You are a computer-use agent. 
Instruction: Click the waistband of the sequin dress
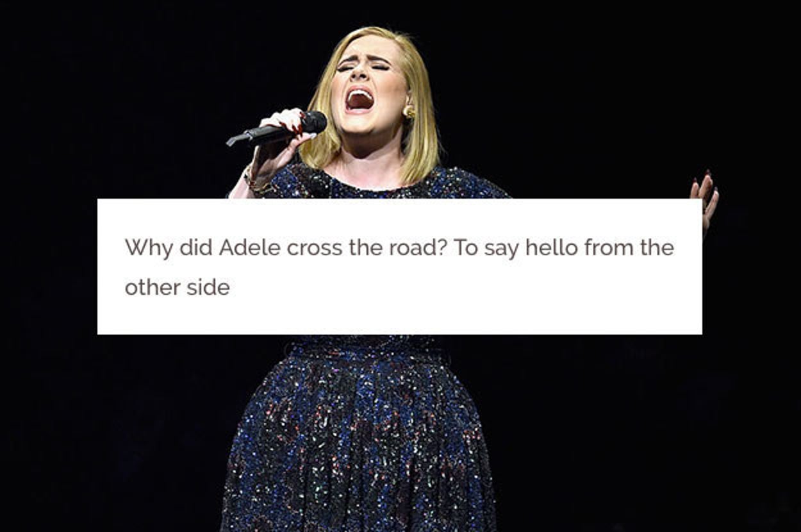[367, 346]
